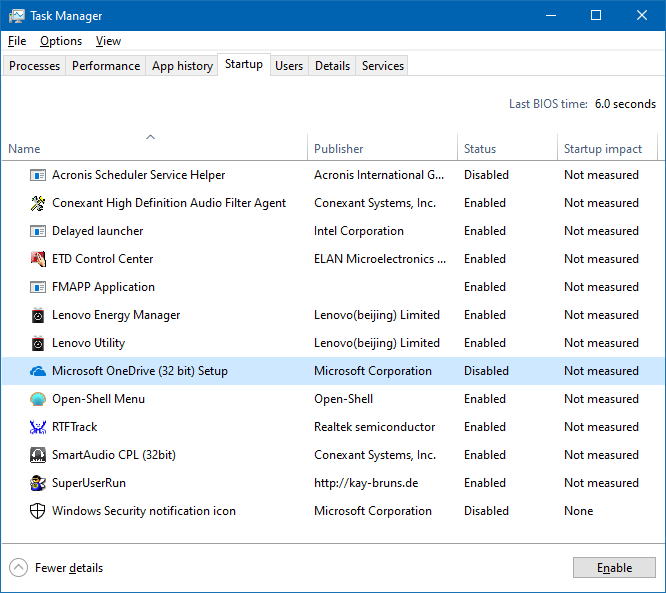This screenshot has height=593, width=666.
Task: Select Acronis Scheduler Service Helper name
Action: [138, 175]
